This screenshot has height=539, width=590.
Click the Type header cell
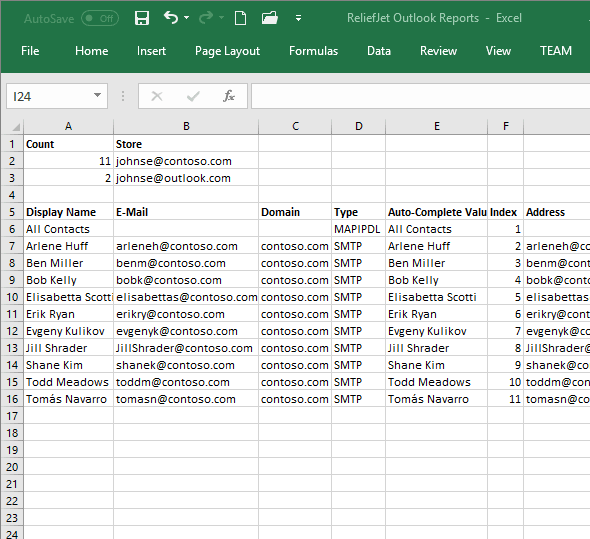point(359,212)
